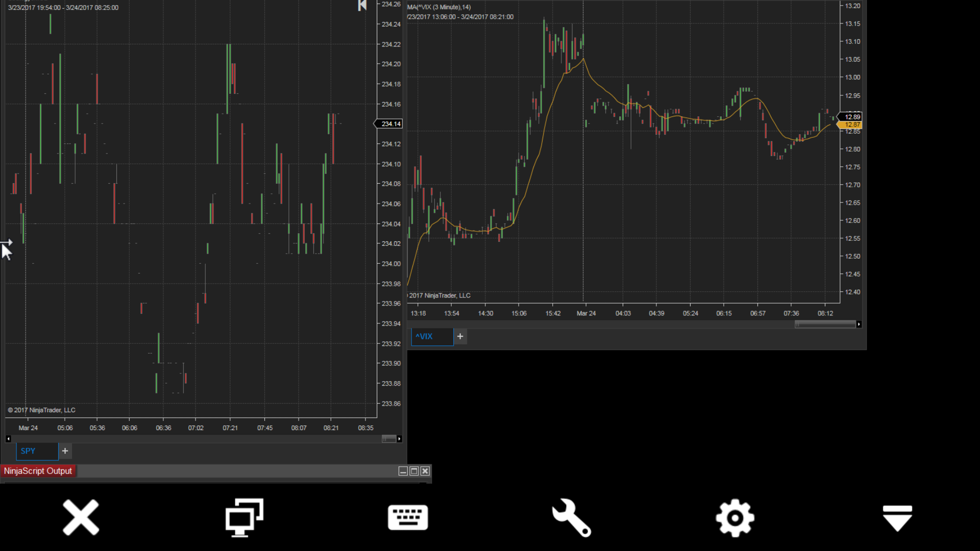Hide the toolbar with the down arrow icon
Screen dimensions: 980x551
point(897,517)
